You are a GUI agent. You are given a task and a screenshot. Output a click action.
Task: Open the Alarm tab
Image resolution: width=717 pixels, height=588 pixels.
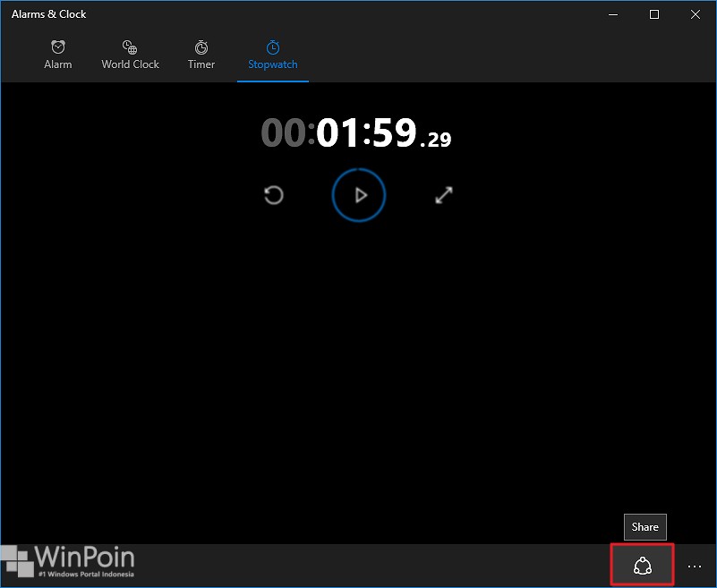pos(57,55)
